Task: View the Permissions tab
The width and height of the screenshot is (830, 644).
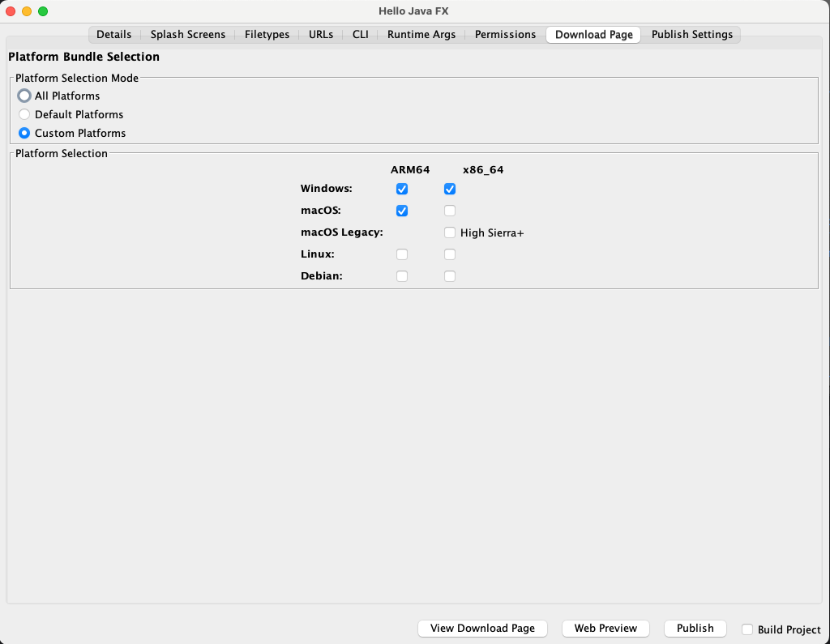Action: [505, 34]
